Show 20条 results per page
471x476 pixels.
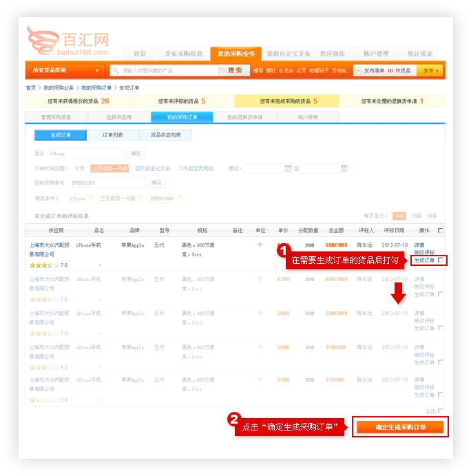(416, 216)
